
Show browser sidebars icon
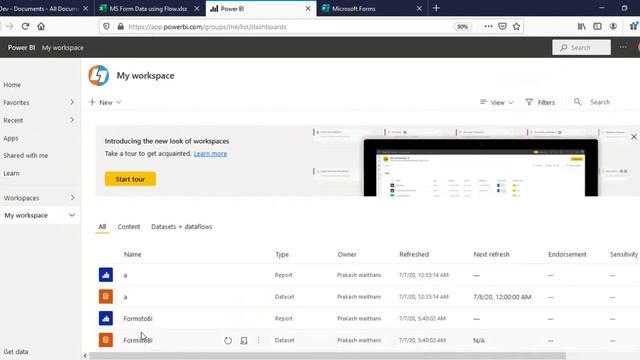(597, 27)
